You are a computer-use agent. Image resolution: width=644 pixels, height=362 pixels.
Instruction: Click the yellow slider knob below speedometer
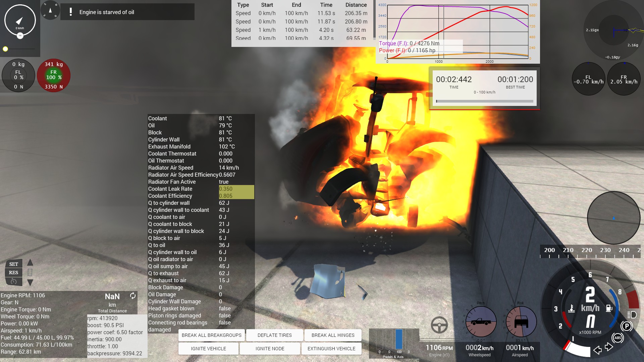pyautogui.click(x=5, y=49)
